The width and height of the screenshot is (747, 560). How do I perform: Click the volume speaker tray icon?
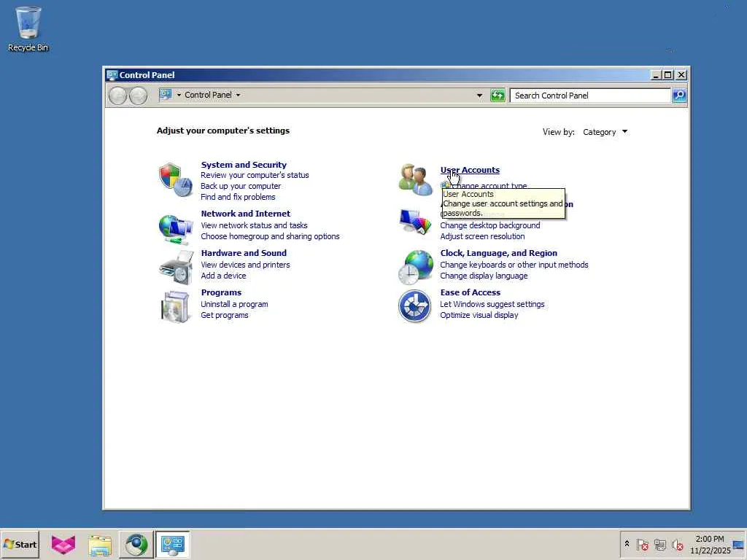[677, 544]
